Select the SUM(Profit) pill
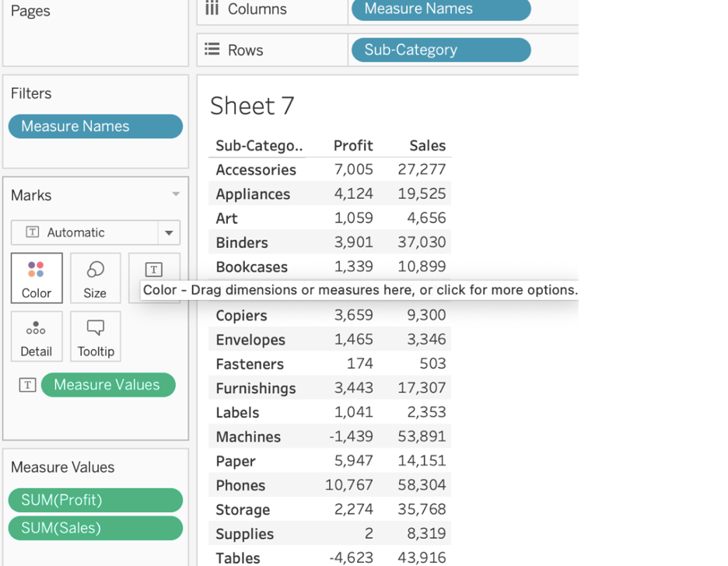The width and height of the screenshot is (728, 566). tap(95, 500)
